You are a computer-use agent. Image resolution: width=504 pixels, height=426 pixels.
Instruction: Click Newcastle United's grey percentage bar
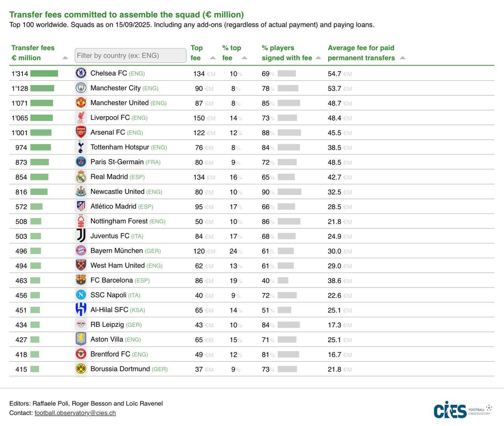(x=289, y=192)
